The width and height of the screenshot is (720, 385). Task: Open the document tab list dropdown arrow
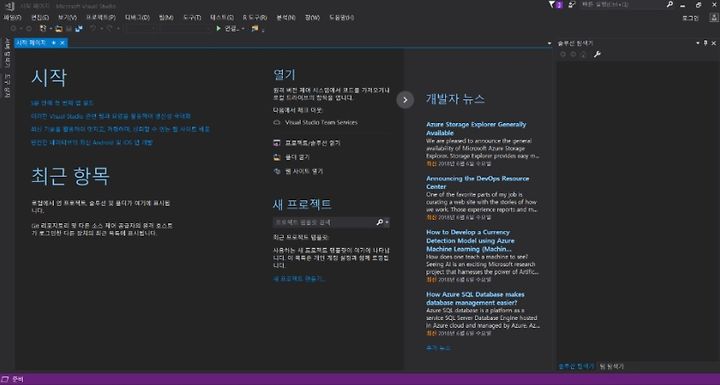click(549, 43)
